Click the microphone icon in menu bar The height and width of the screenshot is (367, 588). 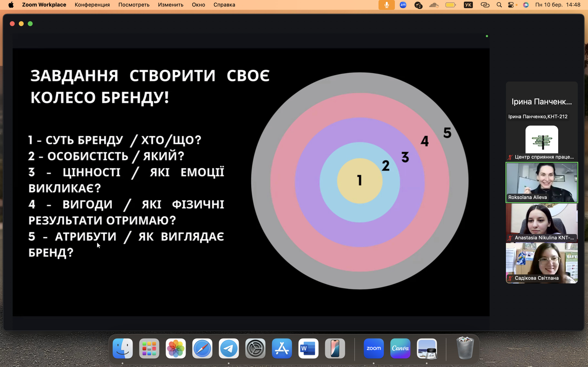(x=386, y=5)
